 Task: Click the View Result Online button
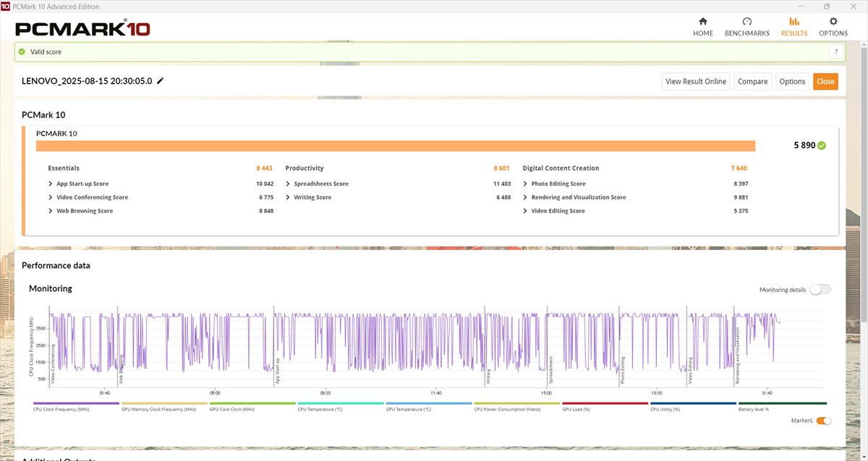(x=696, y=82)
